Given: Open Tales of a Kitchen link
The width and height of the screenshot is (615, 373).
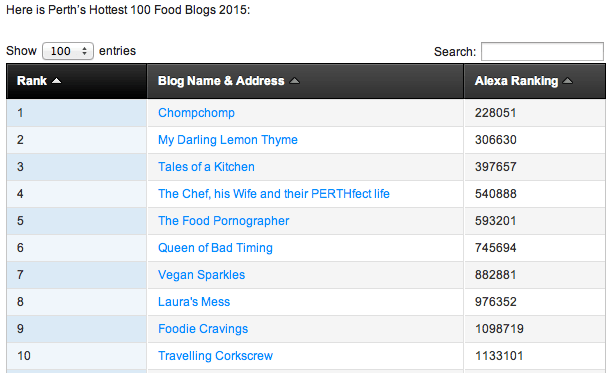Looking at the screenshot, I should click(206, 167).
